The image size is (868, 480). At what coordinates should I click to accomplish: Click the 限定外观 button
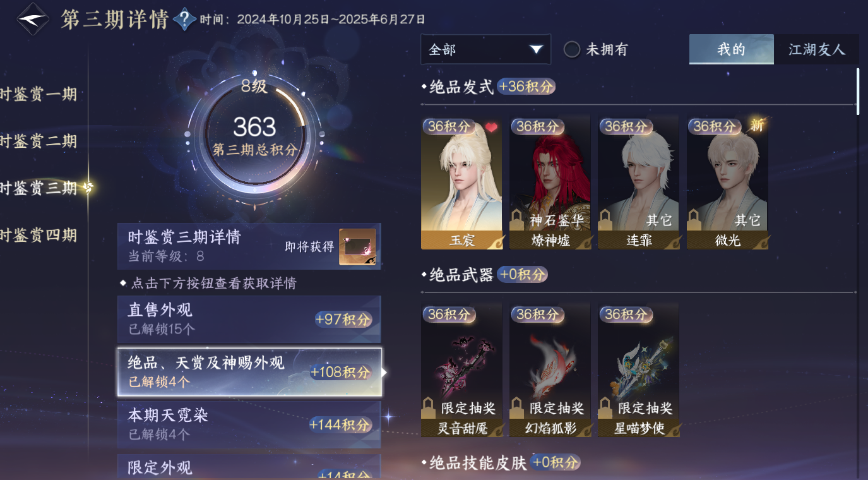pos(249,467)
